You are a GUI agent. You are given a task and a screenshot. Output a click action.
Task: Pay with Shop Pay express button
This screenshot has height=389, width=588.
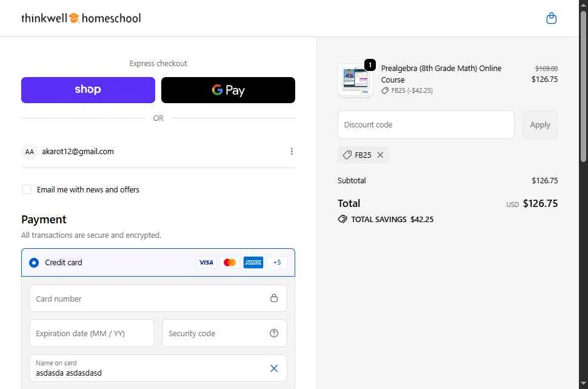(x=88, y=90)
